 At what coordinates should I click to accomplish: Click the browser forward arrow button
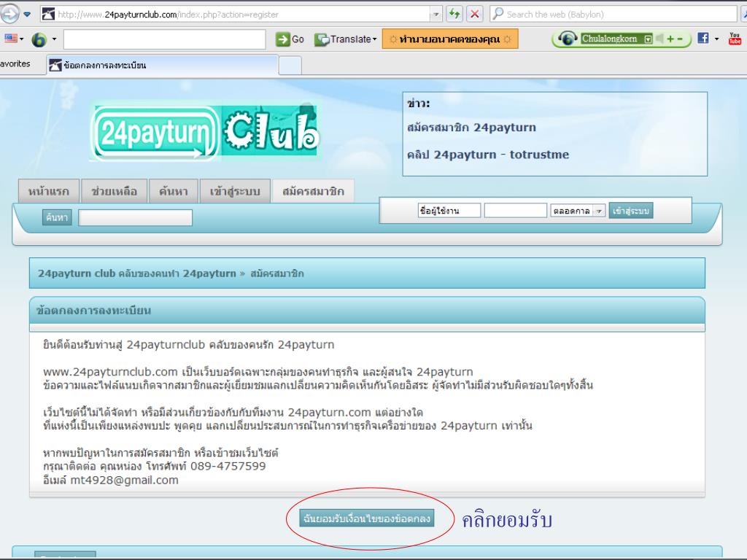coord(9,14)
